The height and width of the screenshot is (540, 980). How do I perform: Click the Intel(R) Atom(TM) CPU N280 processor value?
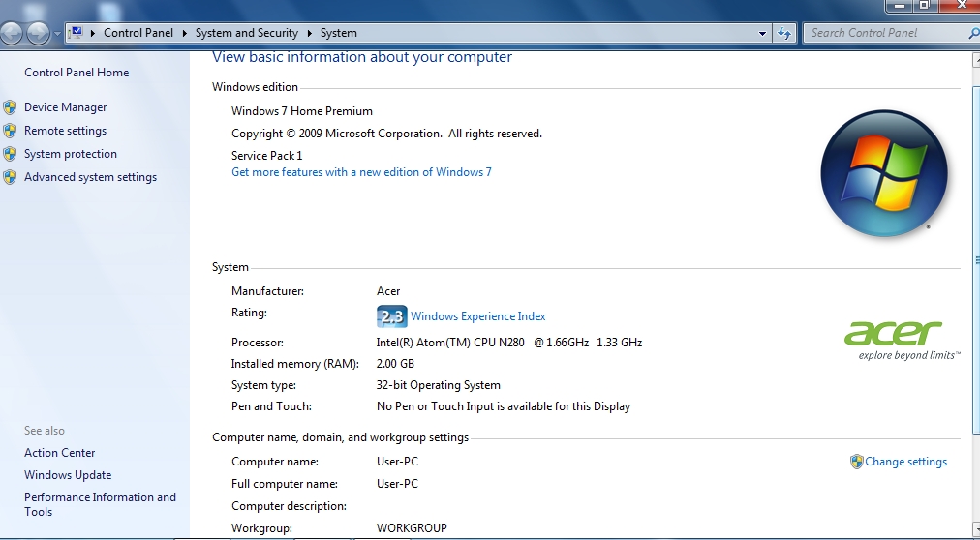(x=509, y=343)
